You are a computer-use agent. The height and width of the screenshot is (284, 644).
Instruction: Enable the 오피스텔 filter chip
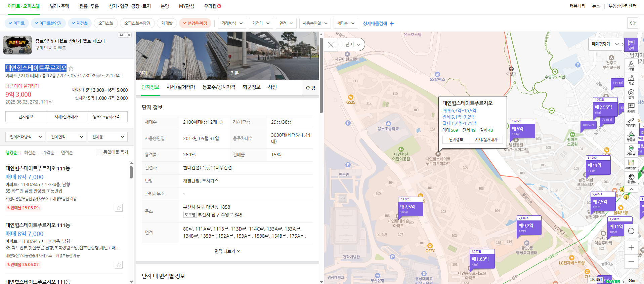tap(106, 23)
